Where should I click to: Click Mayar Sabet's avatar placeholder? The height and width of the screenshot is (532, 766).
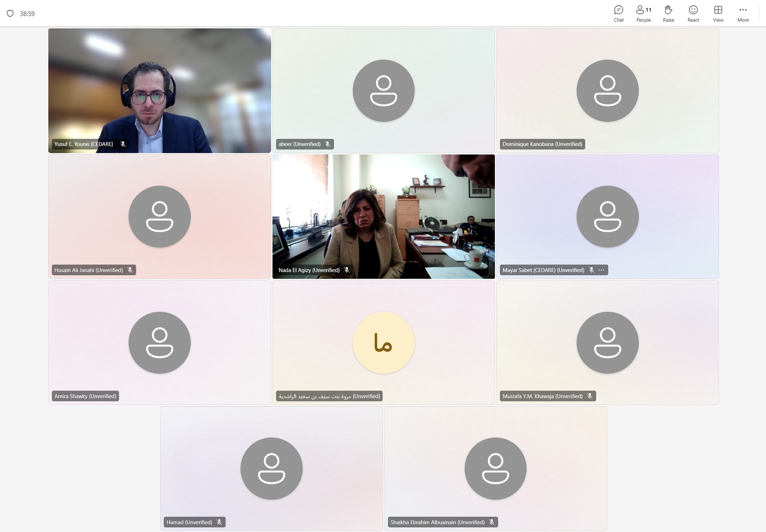pyautogui.click(x=607, y=217)
